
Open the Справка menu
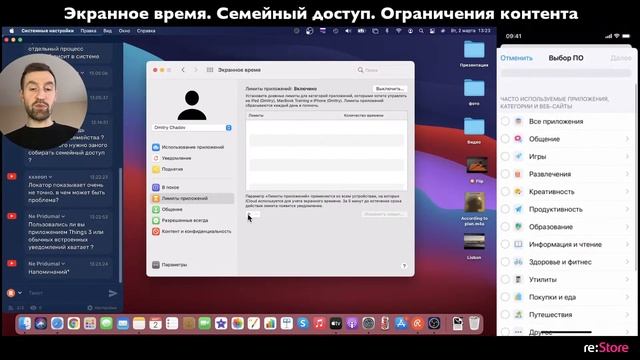tap(146, 31)
